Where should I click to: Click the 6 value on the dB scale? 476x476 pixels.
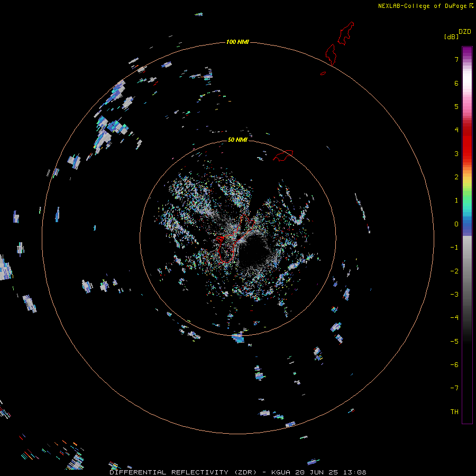[456, 84]
